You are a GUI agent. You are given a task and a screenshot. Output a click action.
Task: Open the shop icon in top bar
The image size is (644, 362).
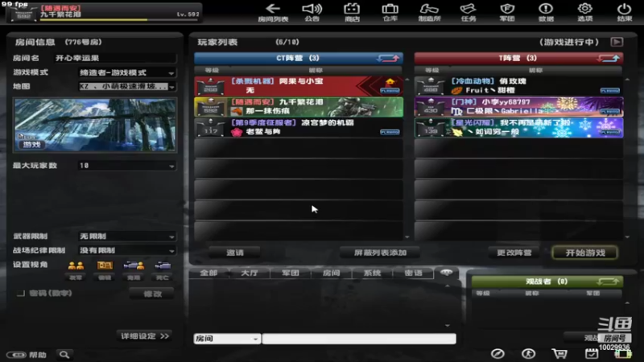pos(352,9)
